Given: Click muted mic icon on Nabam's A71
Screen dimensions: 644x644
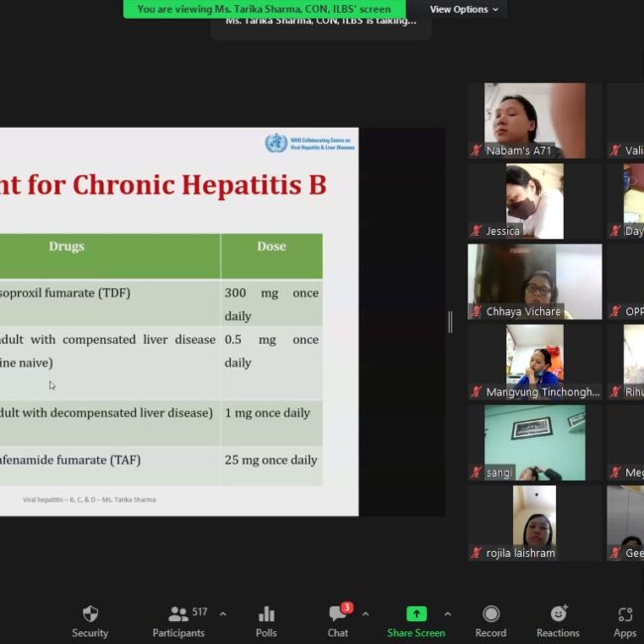Looking at the screenshot, I should pos(477,151).
